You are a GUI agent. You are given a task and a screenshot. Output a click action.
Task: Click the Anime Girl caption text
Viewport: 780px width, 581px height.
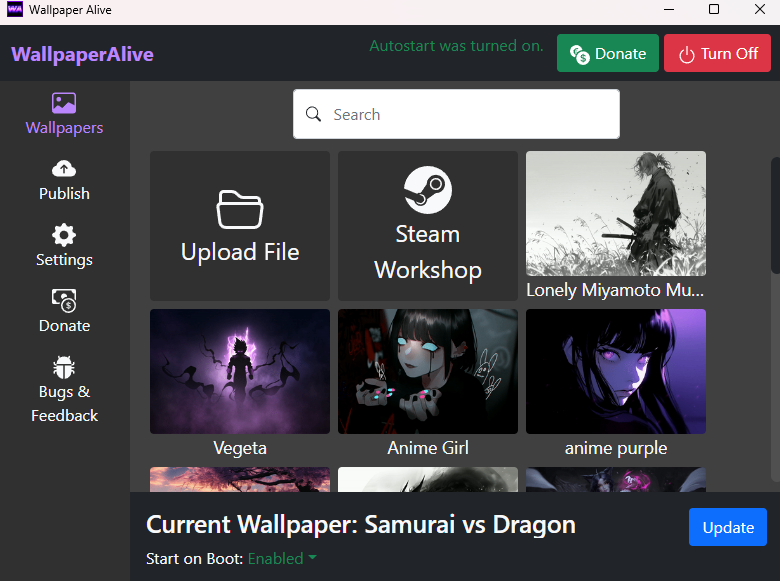[428, 448]
